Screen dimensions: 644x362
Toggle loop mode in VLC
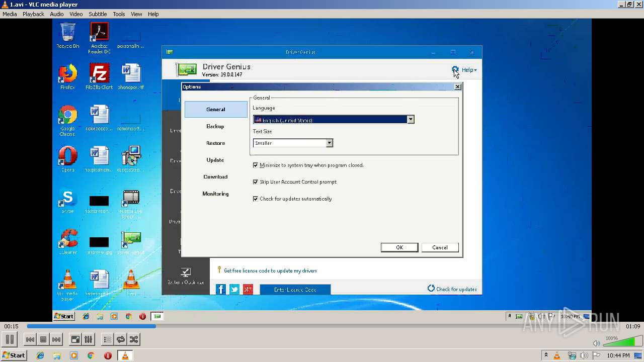(120, 339)
